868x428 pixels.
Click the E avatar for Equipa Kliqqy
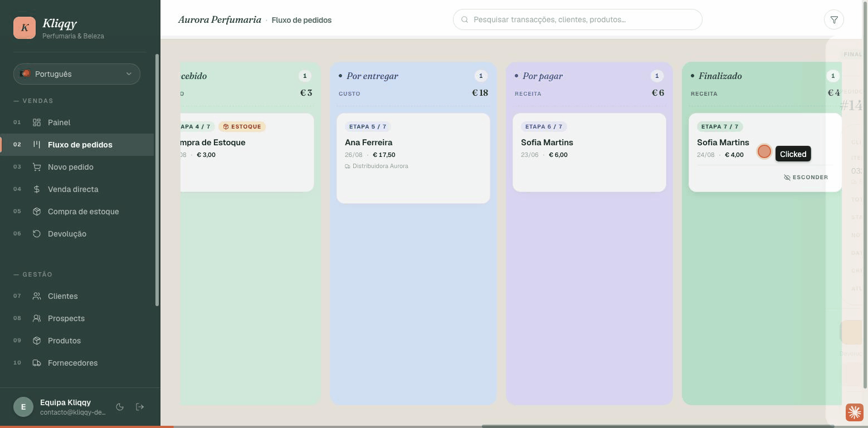pyautogui.click(x=23, y=407)
